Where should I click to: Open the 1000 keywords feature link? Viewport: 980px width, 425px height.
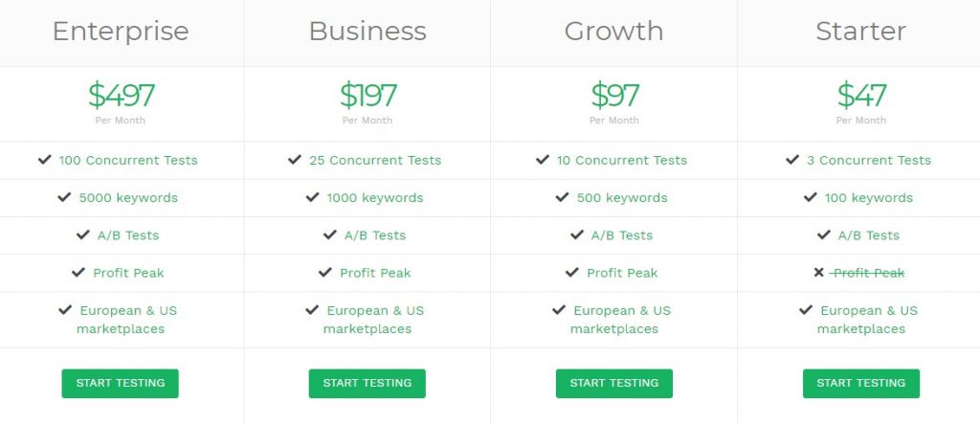(x=375, y=198)
